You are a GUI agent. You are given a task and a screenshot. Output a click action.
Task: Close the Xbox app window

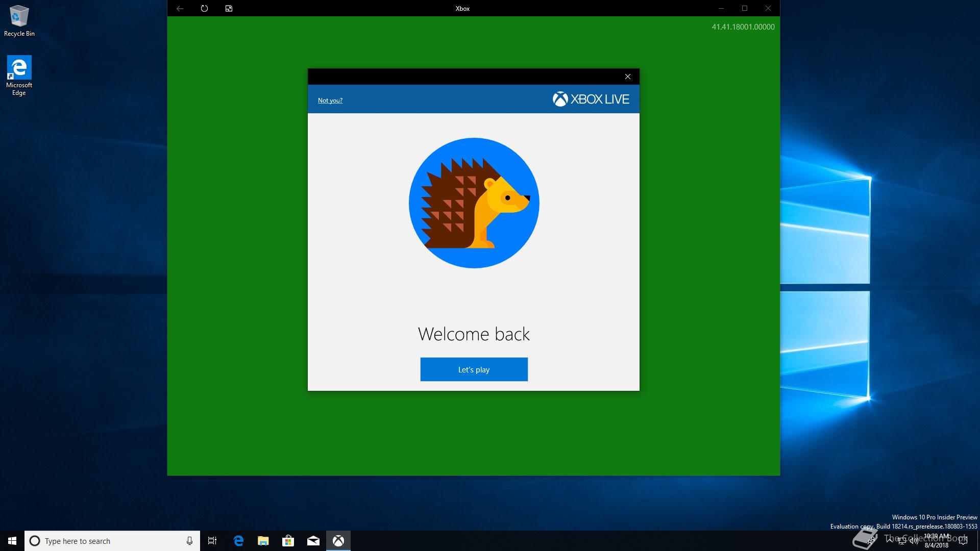tap(768, 8)
